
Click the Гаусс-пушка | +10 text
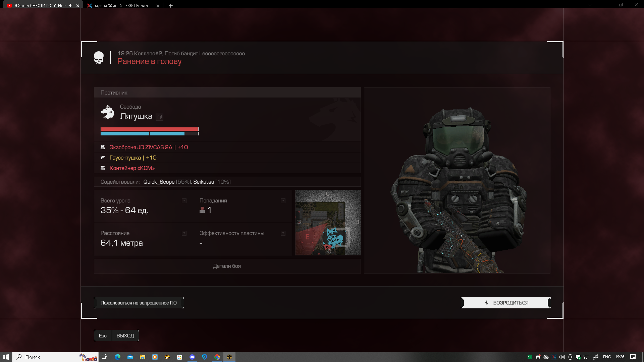133,158
